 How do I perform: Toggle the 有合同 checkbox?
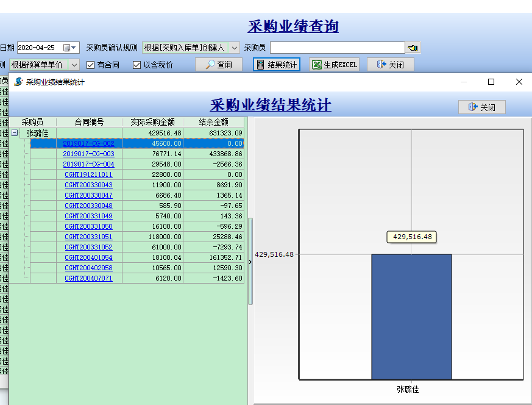pyautogui.click(x=90, y=65)
